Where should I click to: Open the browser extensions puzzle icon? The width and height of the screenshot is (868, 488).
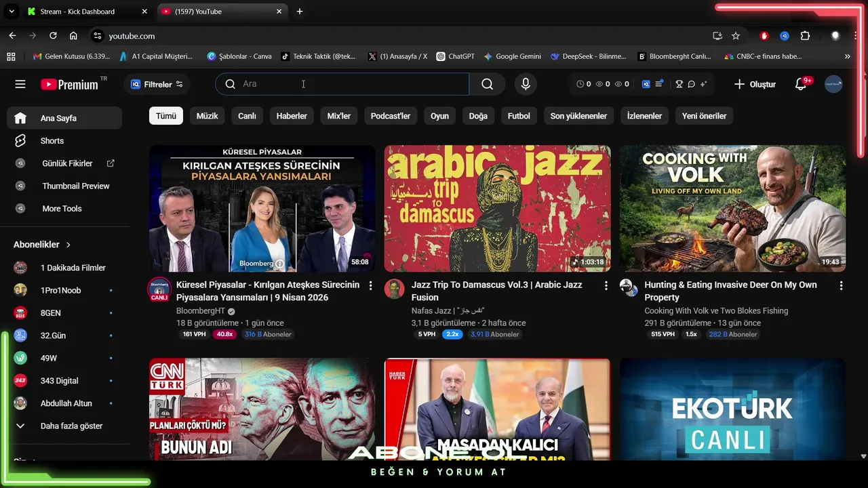805,36
